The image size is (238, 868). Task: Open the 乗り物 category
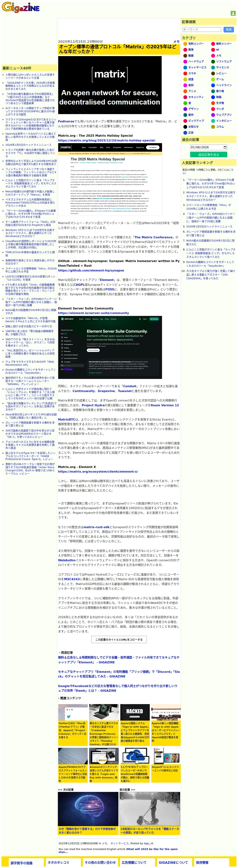[220, 91]
